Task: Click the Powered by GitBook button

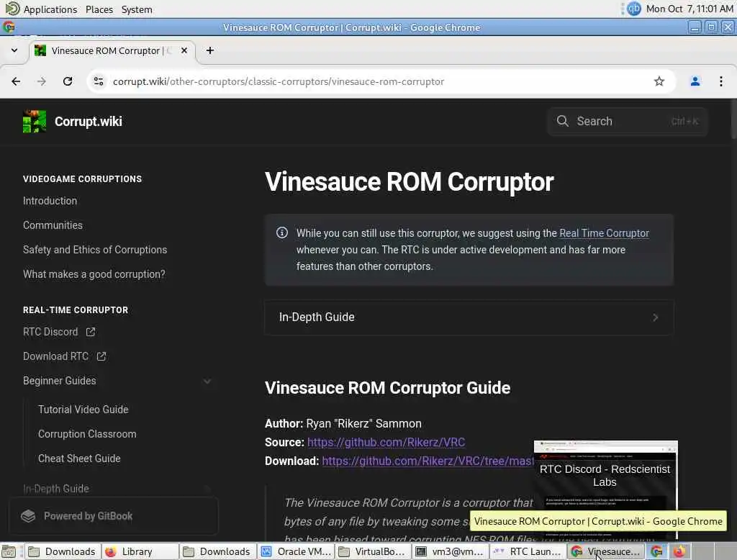Action: point(113,516)
